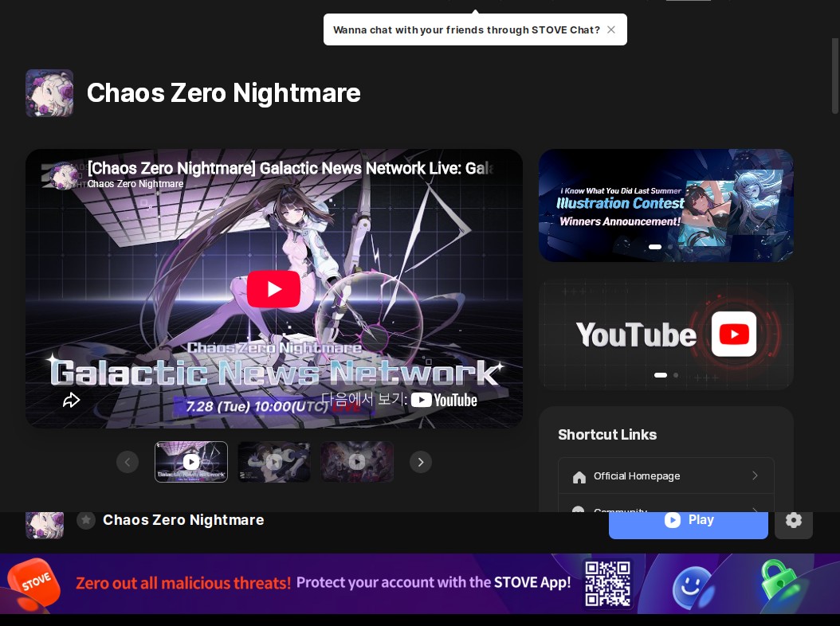Viewport: 840px width, 626px height.
Task: Click the game icon in bottom bar
Action: [45, 524]
